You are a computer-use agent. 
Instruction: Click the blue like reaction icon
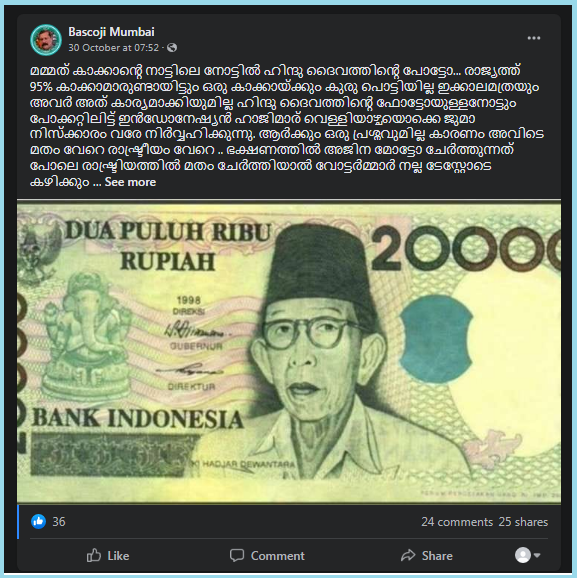[x=38, y=522]
